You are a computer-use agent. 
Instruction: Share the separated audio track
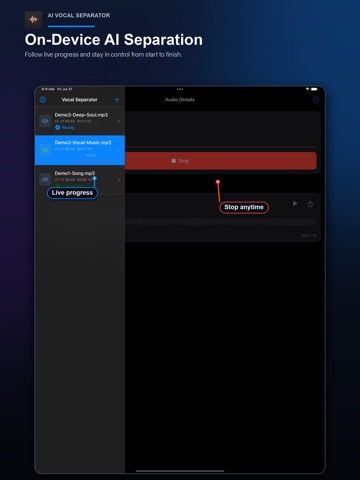(x=310, y=204)
